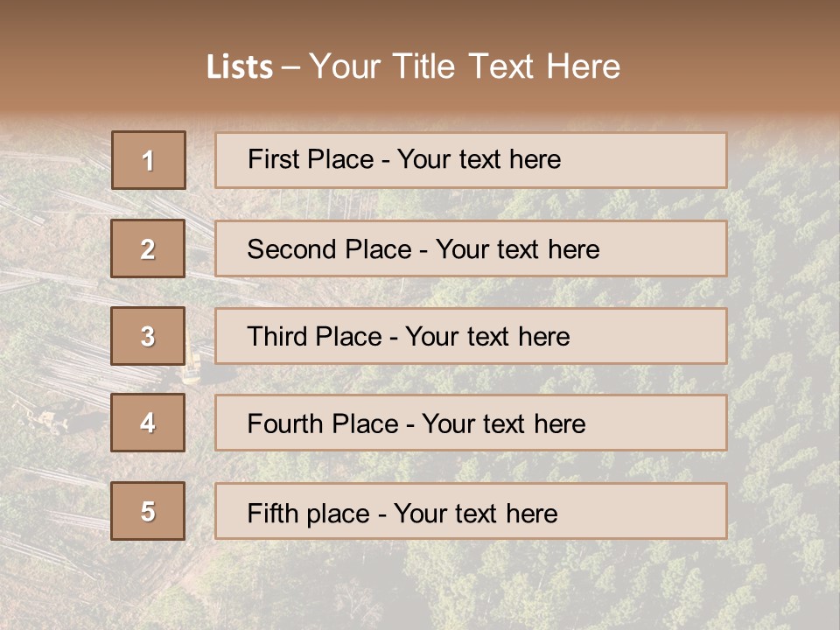Select the number 2 box

click(x=148, y=248)
